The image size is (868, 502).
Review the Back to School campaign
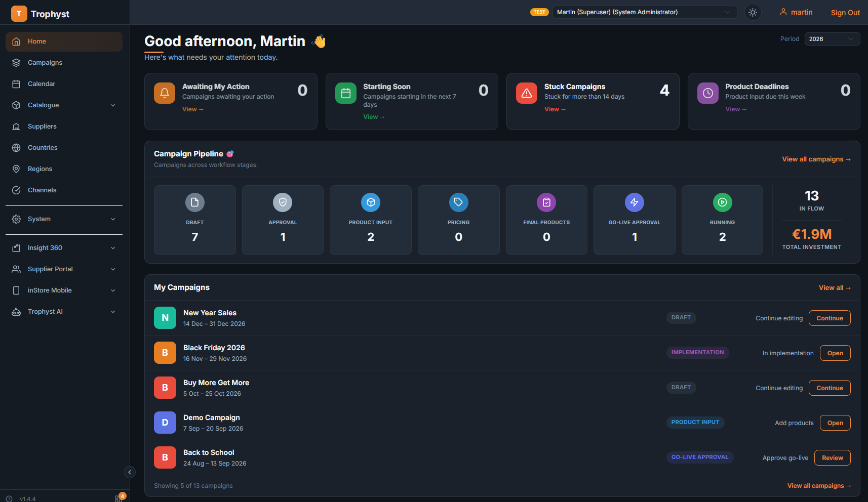[833, 458]
